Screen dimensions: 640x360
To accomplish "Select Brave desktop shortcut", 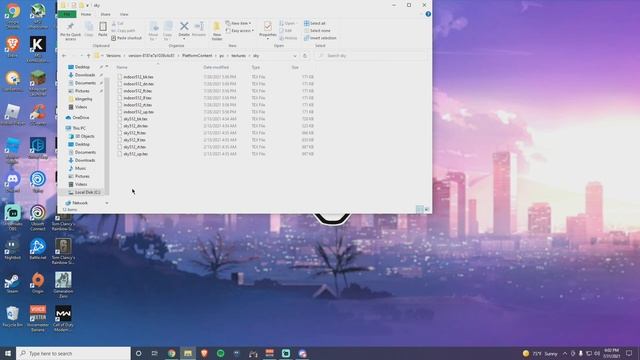I will 12,47.
